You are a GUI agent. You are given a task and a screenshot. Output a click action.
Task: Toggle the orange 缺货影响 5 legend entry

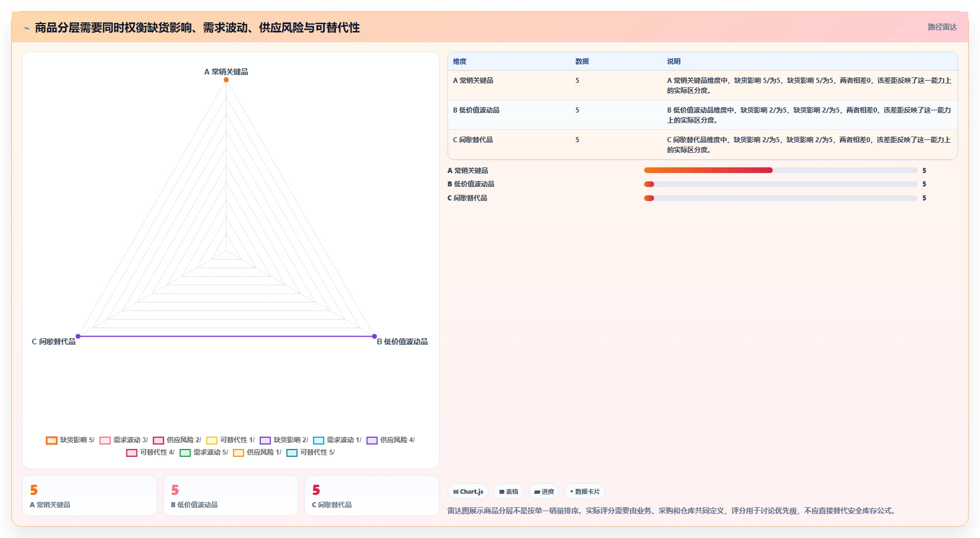pos(71,440)
